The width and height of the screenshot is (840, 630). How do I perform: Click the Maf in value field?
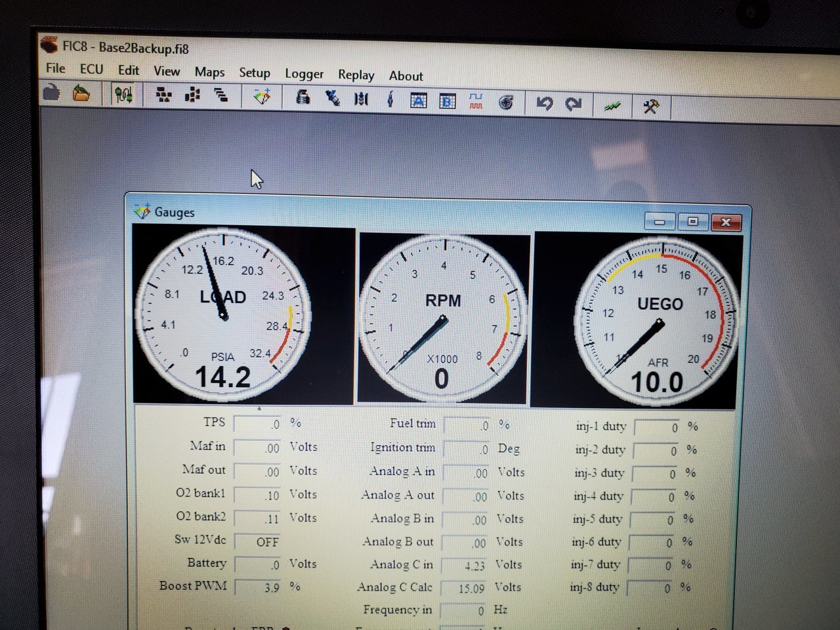click(258, 448)
